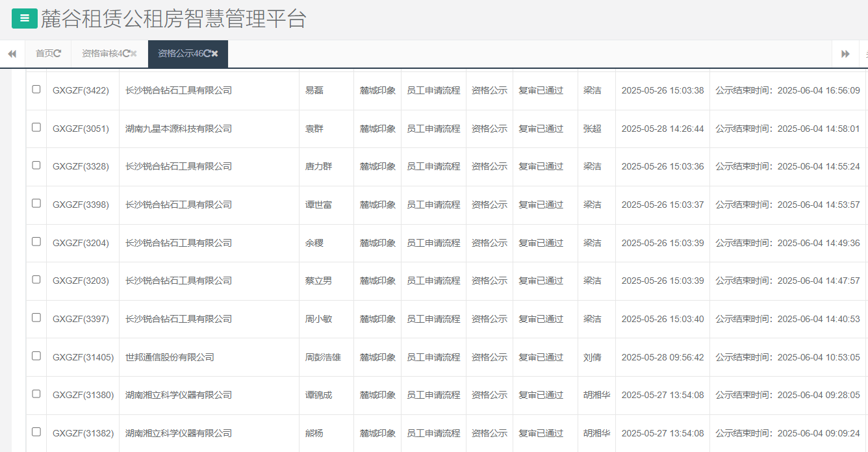Image resolution: width=868 pixels, height=452 pixels.
Task: Open the 资格审核4 tab
Action: tap(101, 54)
